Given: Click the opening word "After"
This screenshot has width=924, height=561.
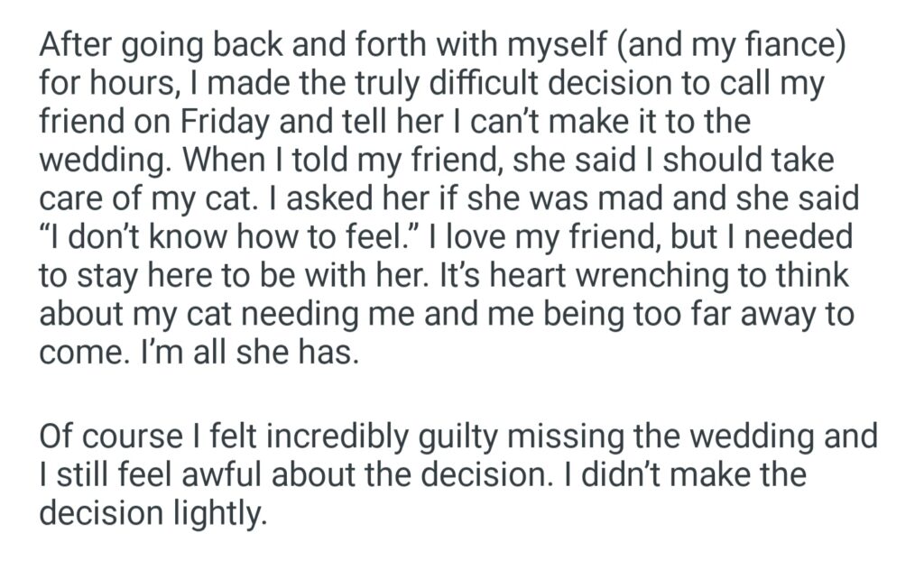Looking at the screenshot, I should pyautogui.click(x=77, y=44).
